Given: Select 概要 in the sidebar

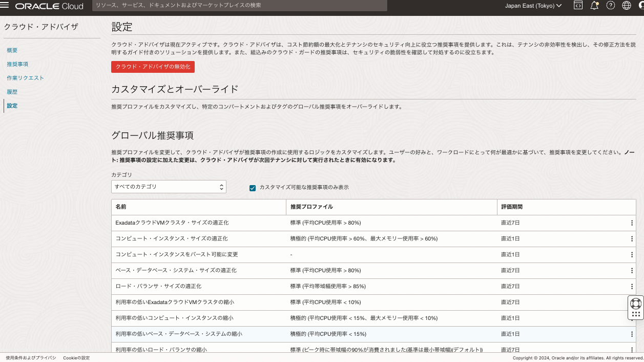Looking at the screenshot, I should point(11,50).
